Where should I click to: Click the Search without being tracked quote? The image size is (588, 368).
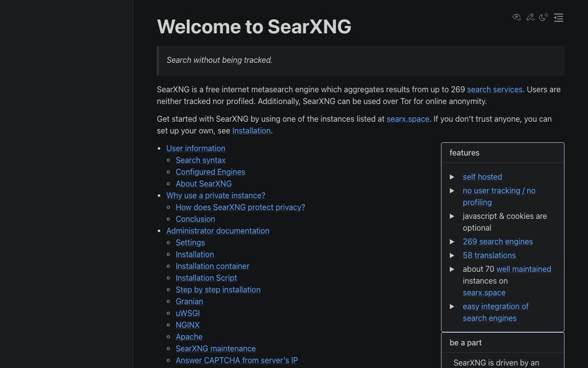[219, 60]
